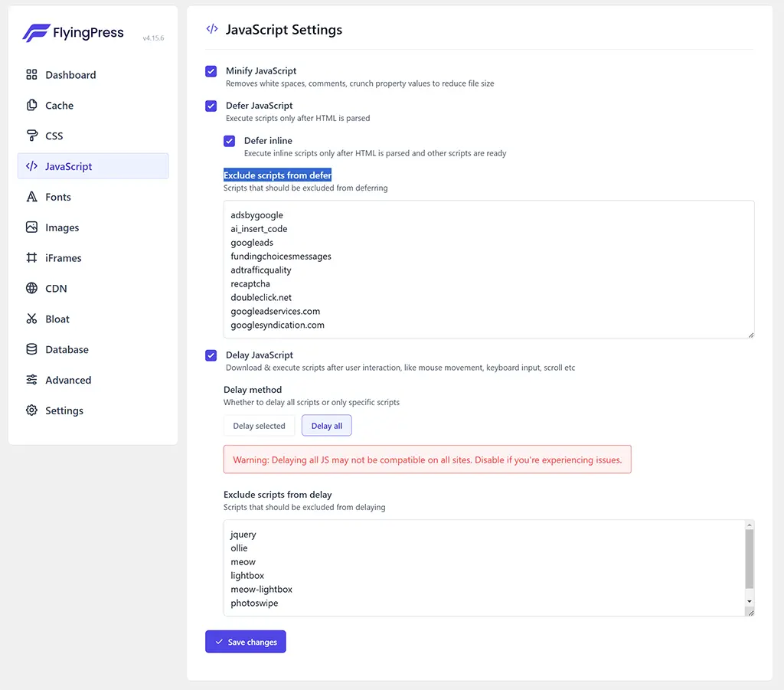Select the CSS sidebar icon
Screen dimensions: 784x690
[31, 136]
